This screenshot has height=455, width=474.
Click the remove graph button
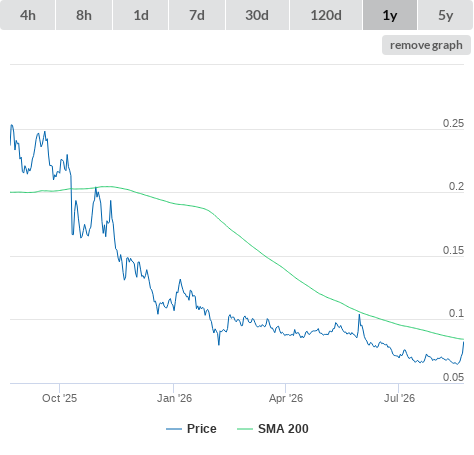pyautogui.click(x=426, y=45)
